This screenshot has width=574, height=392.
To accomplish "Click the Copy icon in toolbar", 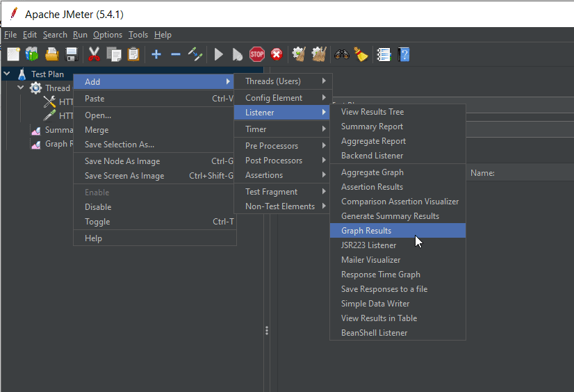I will click(114, 54).
